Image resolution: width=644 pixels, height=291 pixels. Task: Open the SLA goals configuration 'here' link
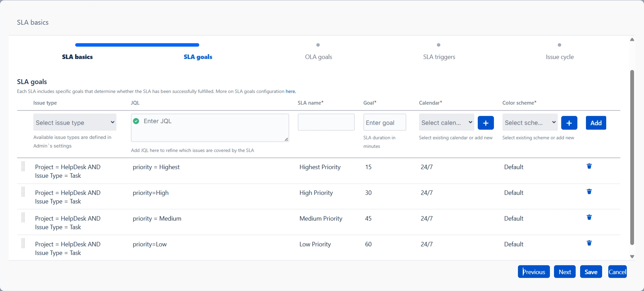pos(290,91)
